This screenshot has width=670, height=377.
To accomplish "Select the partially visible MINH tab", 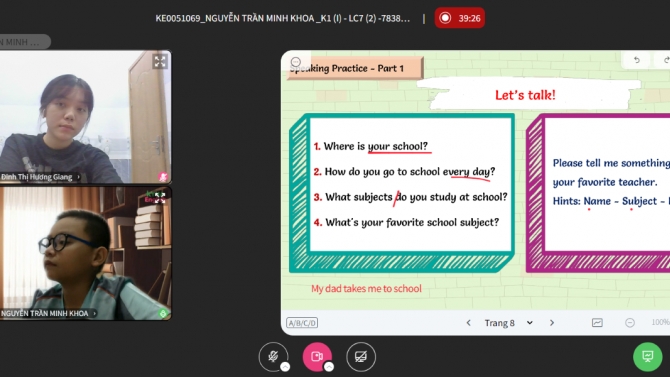I will click(25, 42).
